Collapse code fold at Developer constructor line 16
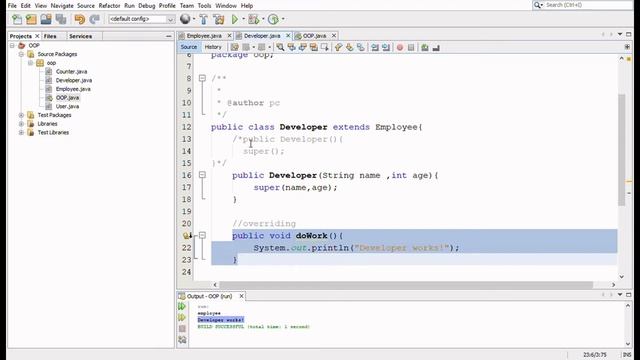 click(202, 175)
